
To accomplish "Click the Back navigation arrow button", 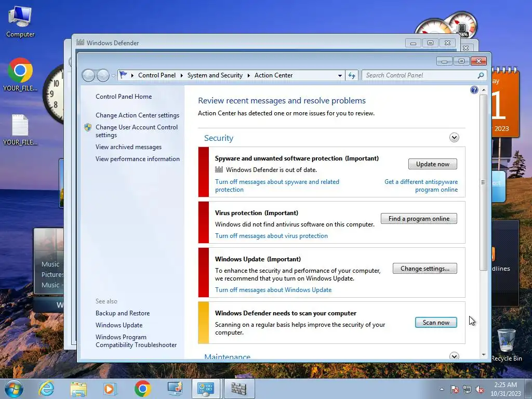I will coord(88,75).
